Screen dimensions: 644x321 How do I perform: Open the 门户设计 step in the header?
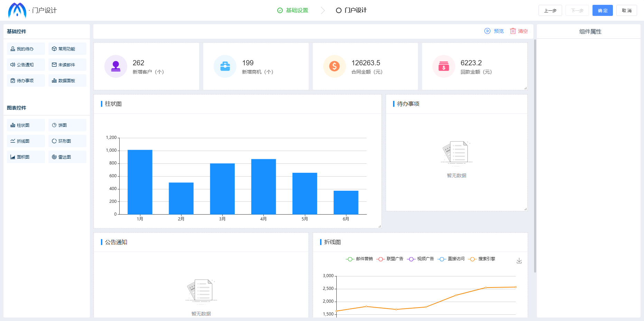(351, 10)
